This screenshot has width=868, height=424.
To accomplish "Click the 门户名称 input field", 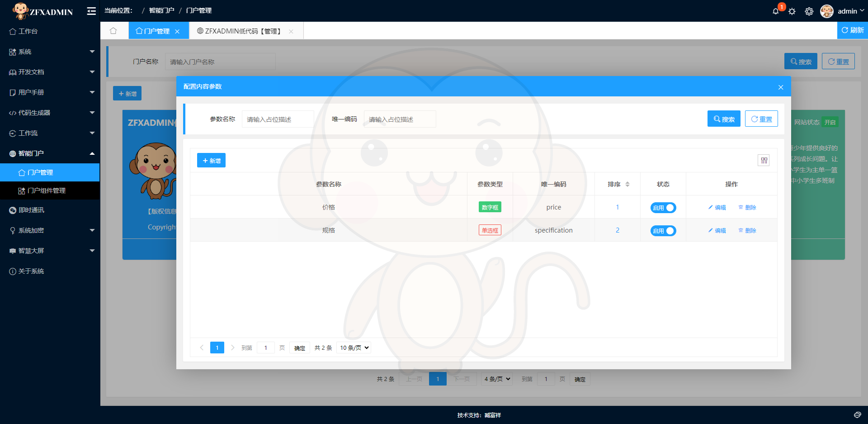I will pyautogui.click(x=220, y=62).
